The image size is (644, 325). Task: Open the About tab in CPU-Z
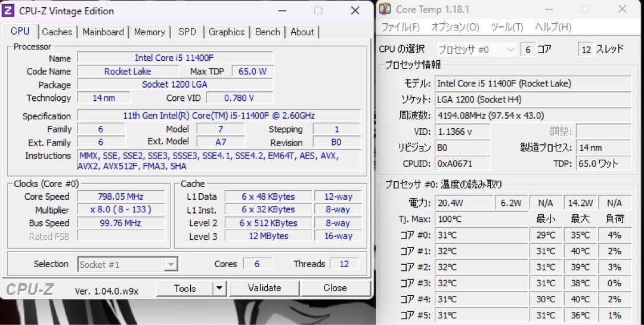pos(302,32)
